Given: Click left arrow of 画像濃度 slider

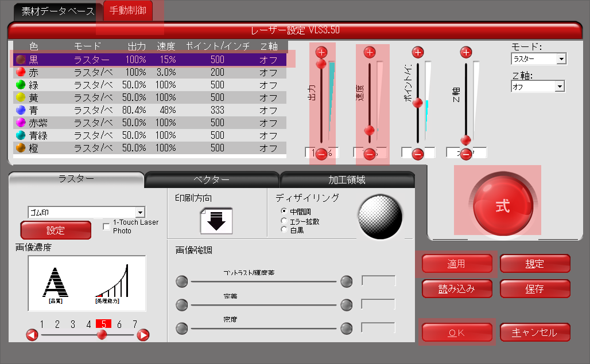Looking at the screenshot, I should click(32, 335).
